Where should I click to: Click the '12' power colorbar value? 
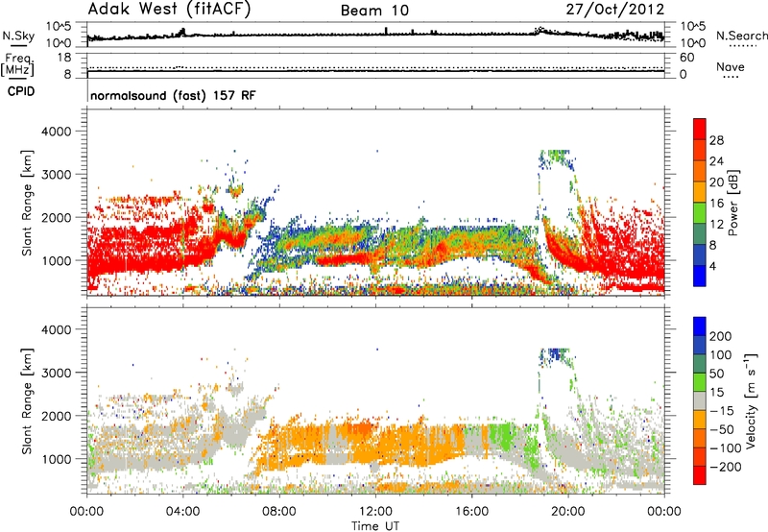point(716,225)
